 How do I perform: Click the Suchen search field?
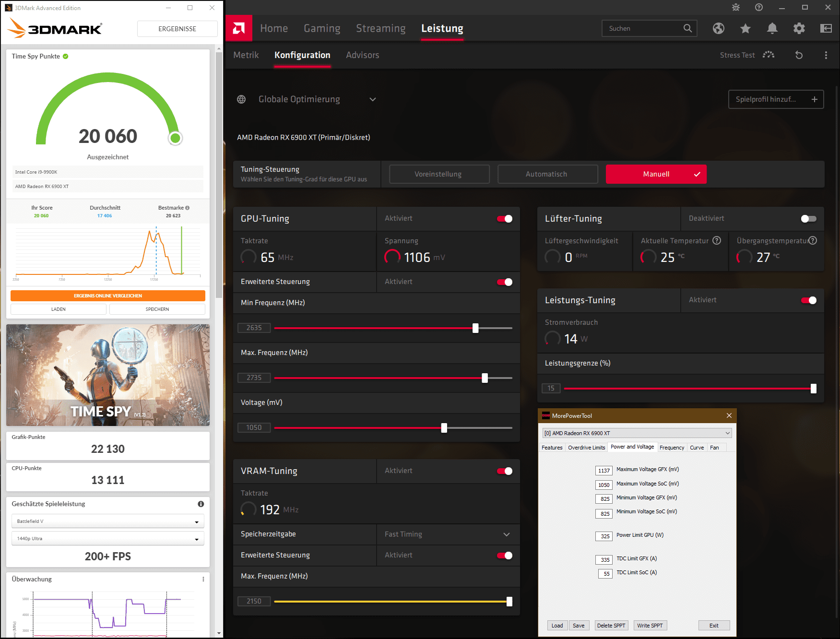point(650,28)
